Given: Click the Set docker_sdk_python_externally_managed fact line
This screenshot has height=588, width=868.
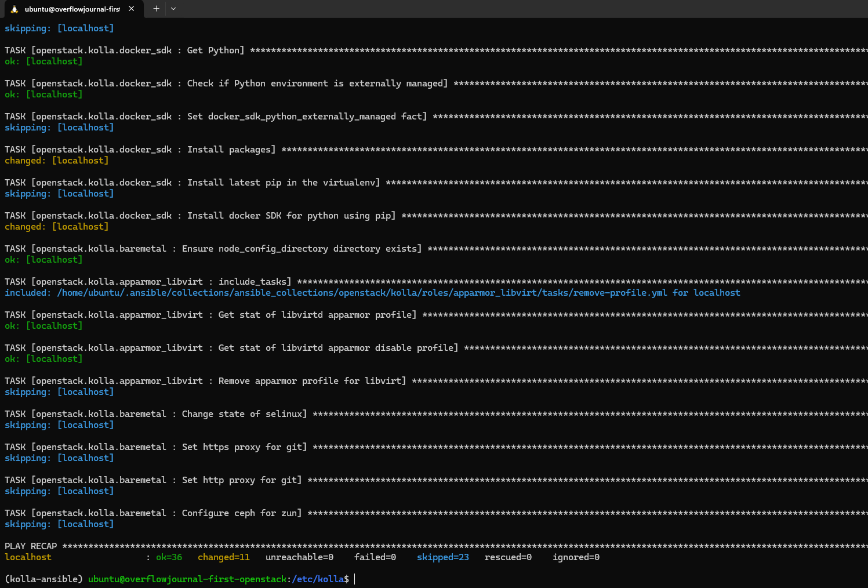Looking at the screenshot, I should point(436,117).
